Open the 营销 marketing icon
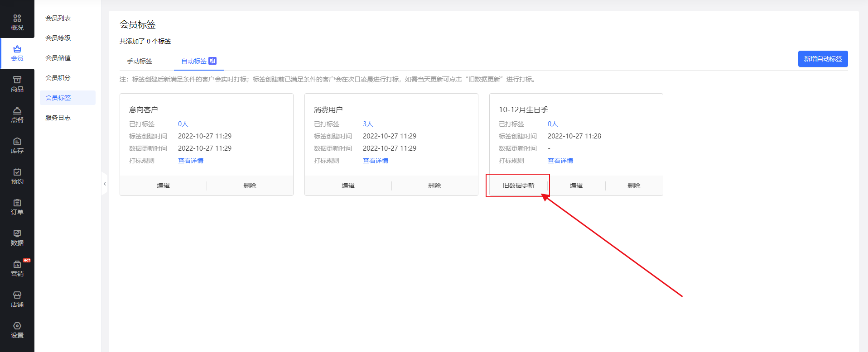 click(x=17, y=269)
